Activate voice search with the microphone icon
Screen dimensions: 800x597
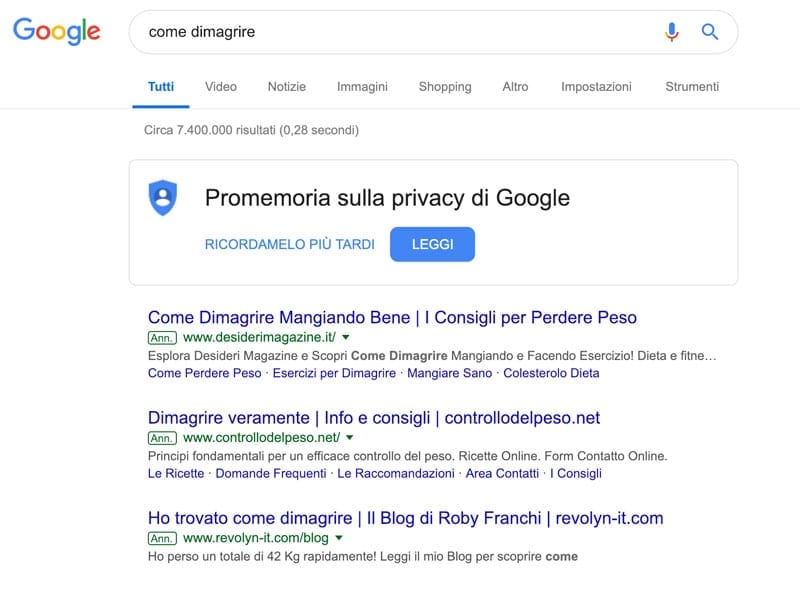coord(670,31)
